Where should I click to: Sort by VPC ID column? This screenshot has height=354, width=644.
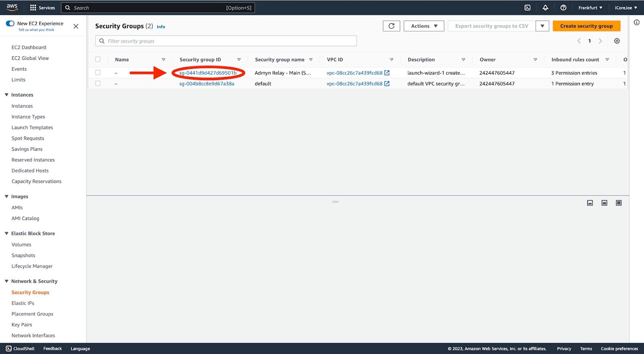coord(392,60)
